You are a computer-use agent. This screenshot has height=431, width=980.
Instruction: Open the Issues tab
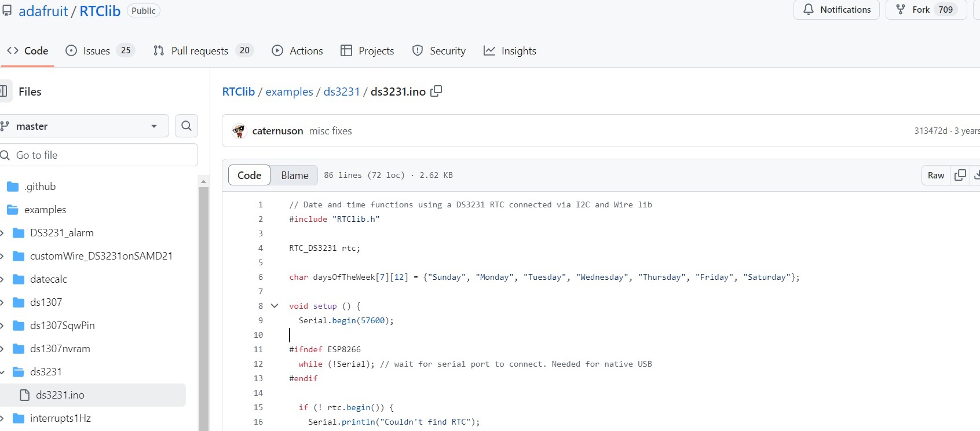click(x=100, y=51)
